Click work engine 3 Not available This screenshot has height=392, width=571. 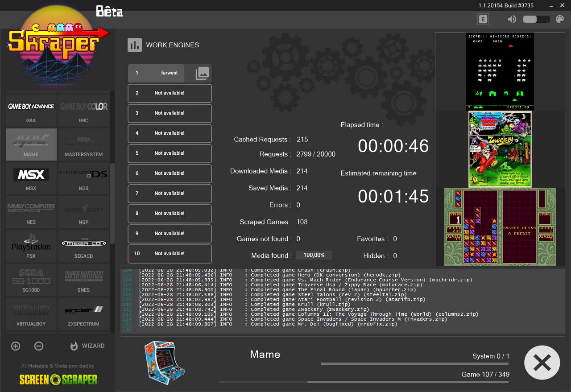170,113
